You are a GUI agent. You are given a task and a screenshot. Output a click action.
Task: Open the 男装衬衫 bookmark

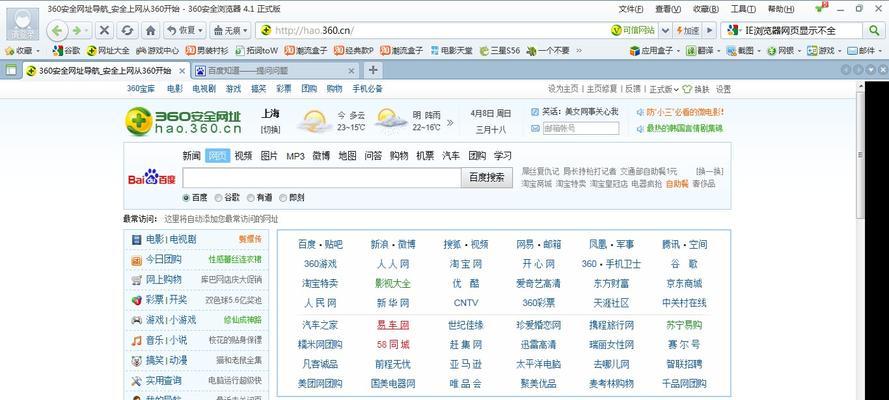click(207, 50)
